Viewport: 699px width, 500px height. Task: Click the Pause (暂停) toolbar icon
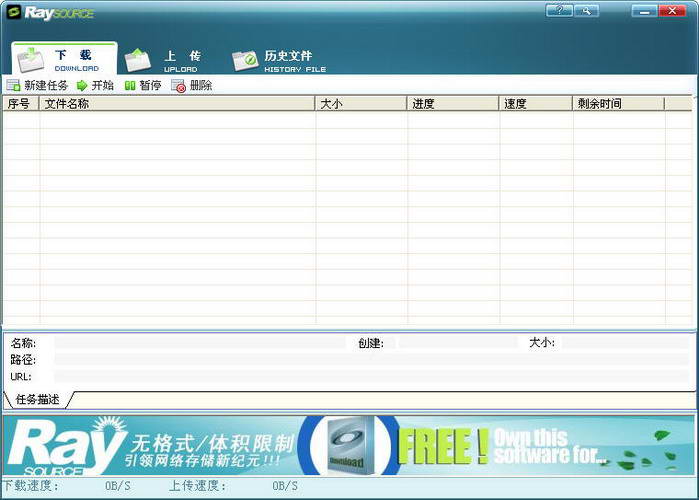point(130,86)
